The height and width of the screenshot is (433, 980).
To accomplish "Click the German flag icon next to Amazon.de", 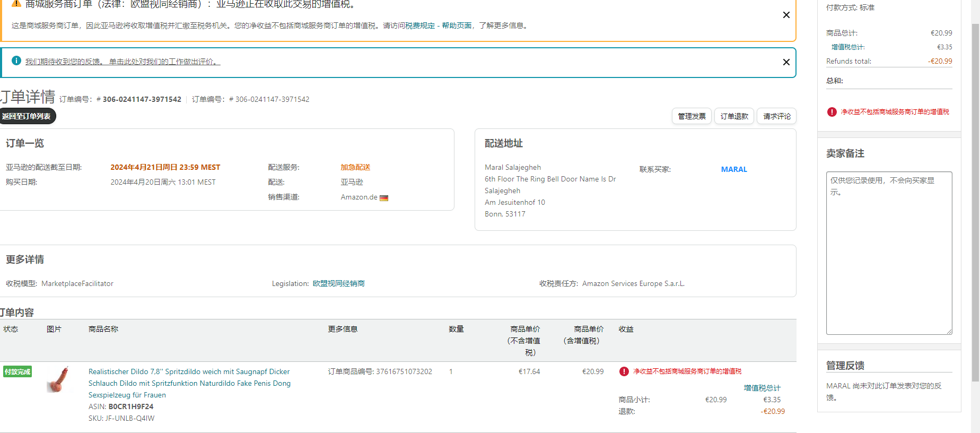I will tap(384, 198).
